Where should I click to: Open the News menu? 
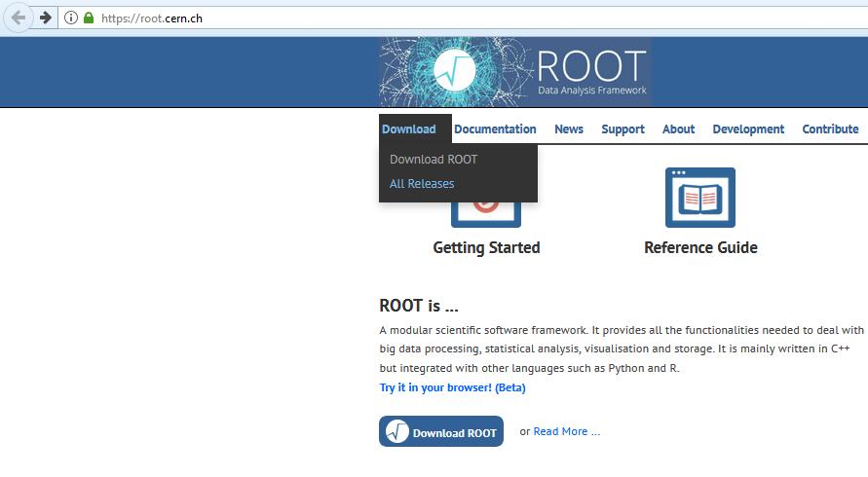[569, 128]
